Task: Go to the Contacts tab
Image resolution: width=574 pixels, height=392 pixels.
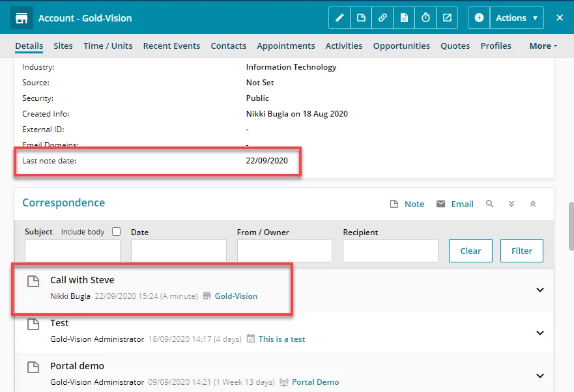Action: (229, 46)
